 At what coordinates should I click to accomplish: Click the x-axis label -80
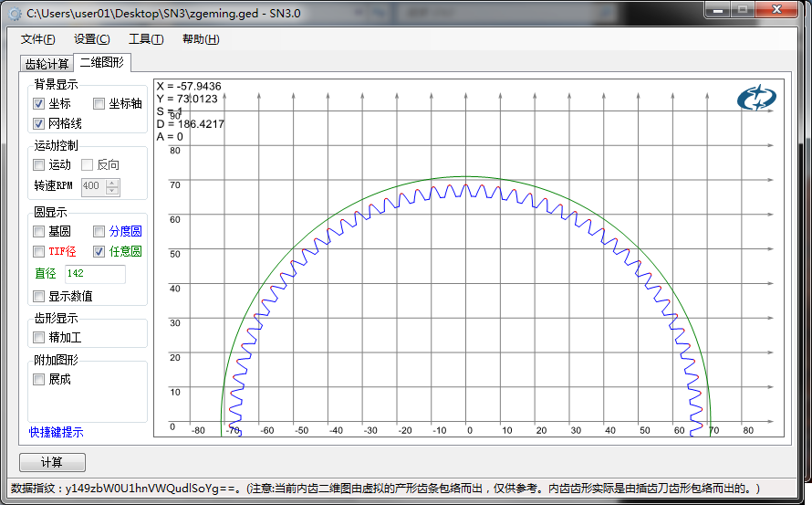tap(198, 430)
